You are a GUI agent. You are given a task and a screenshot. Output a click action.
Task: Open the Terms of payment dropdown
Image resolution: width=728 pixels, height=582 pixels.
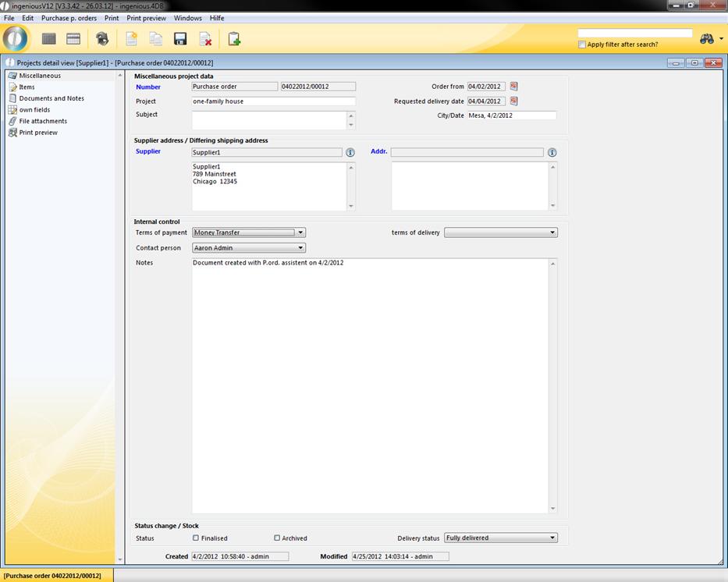point(301,232)
